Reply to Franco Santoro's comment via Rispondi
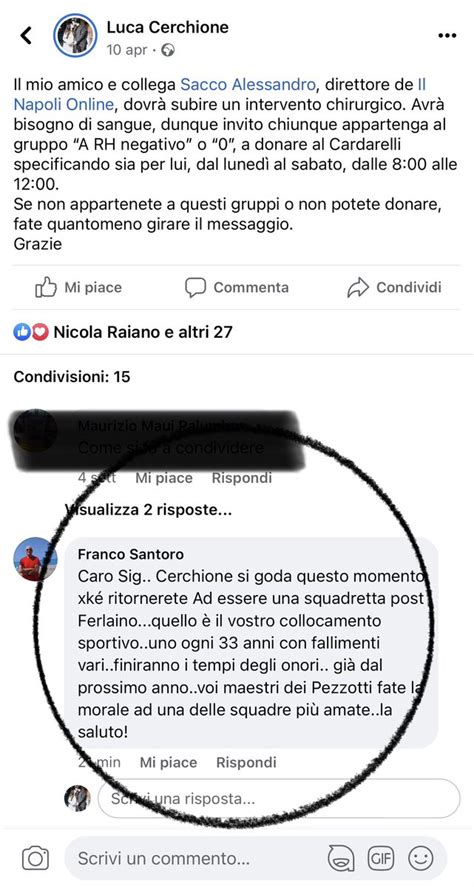474x887 pixels. [246, 762]
